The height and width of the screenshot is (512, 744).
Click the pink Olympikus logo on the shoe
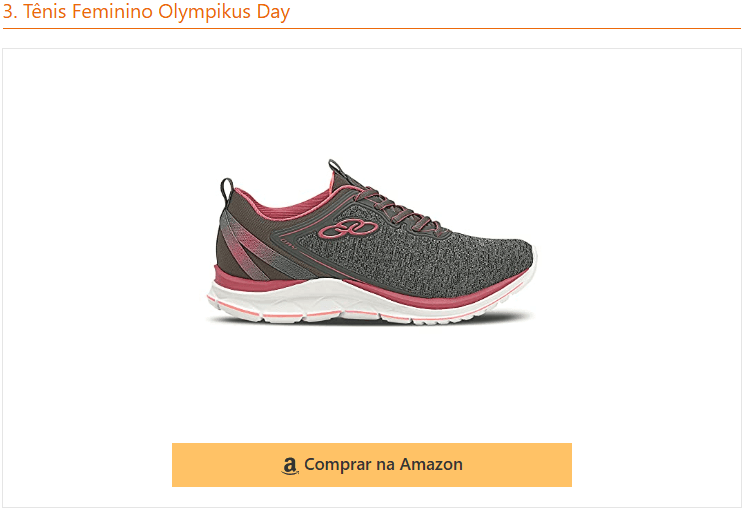(x=348, y=229)
